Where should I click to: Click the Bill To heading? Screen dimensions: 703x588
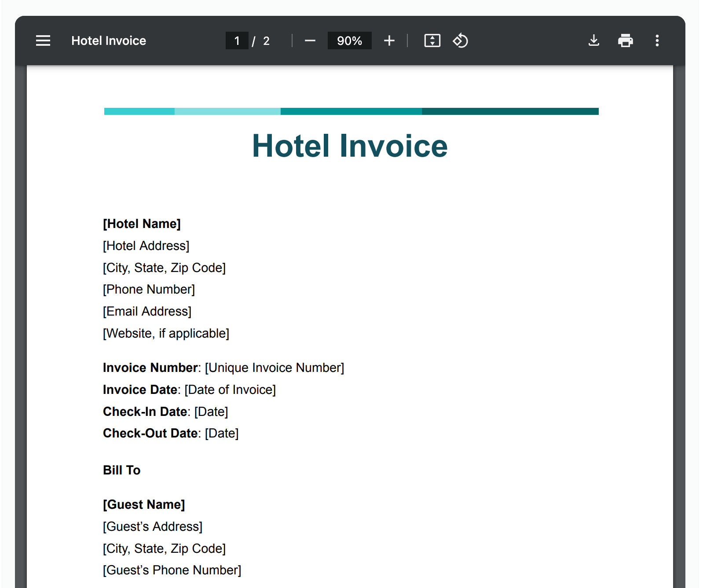tap(121, 470)
